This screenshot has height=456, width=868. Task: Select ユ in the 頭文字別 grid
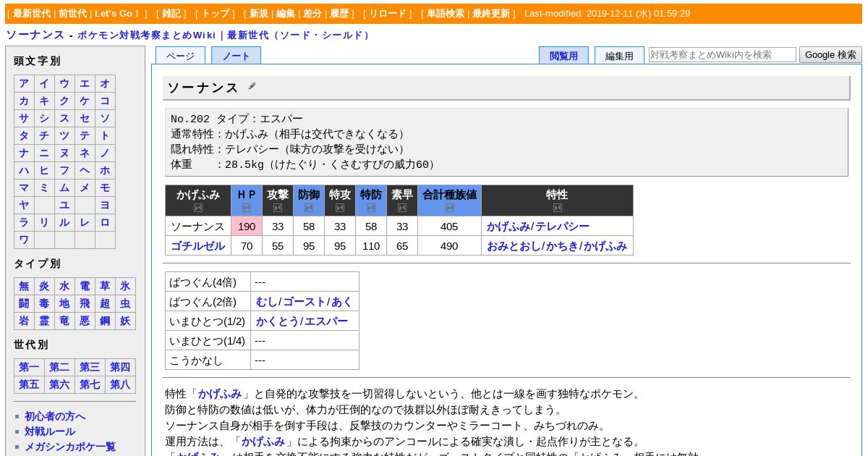(64, 206)
